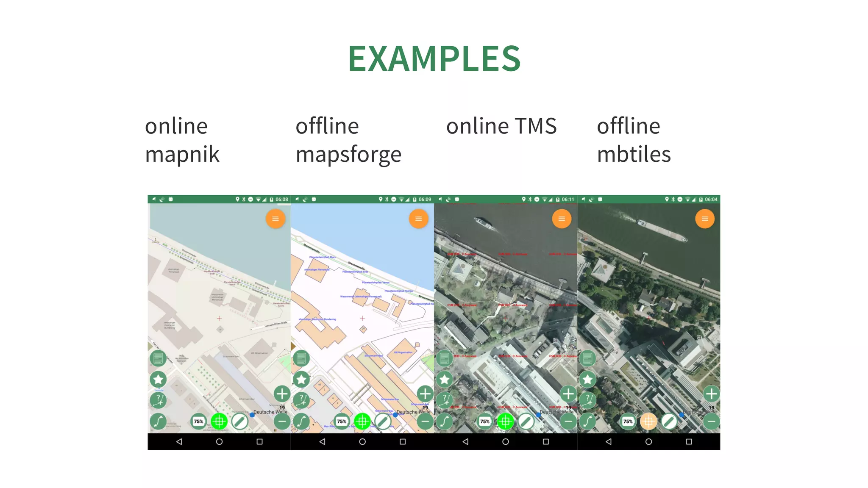Image resolution: width=868 pixels, height=488 pixels.
Task: Open the orange menu in online mapnik screenshot
Action: pos(275,219)
